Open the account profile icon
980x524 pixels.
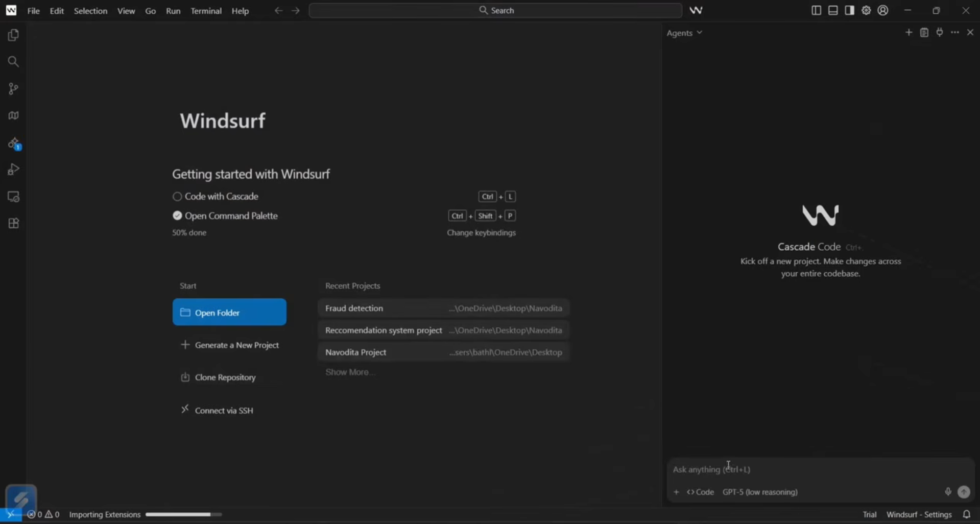click(x=883, y=10)
